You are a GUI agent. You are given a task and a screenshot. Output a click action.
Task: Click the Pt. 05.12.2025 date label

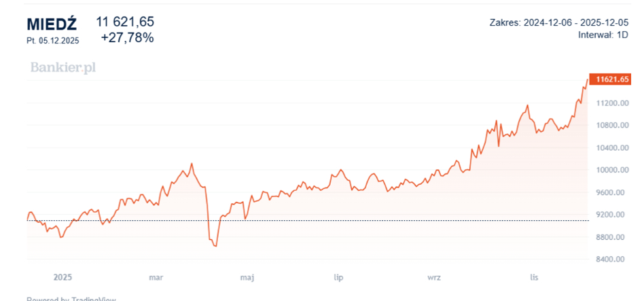point(53,41)
